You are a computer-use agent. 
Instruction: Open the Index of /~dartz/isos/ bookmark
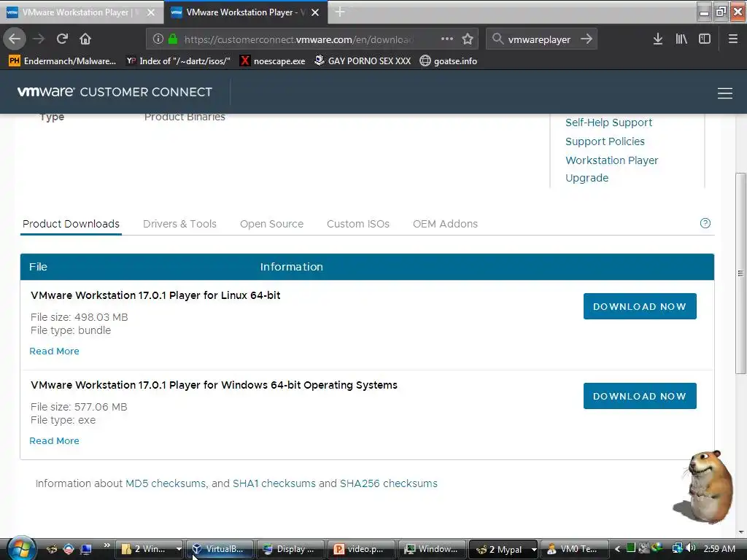pos(179,61)
